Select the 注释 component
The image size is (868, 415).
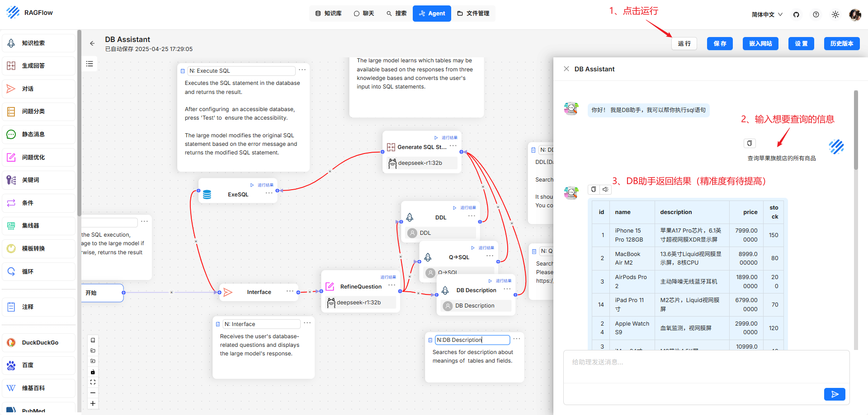pyautogui.click(x=38, y=307)
